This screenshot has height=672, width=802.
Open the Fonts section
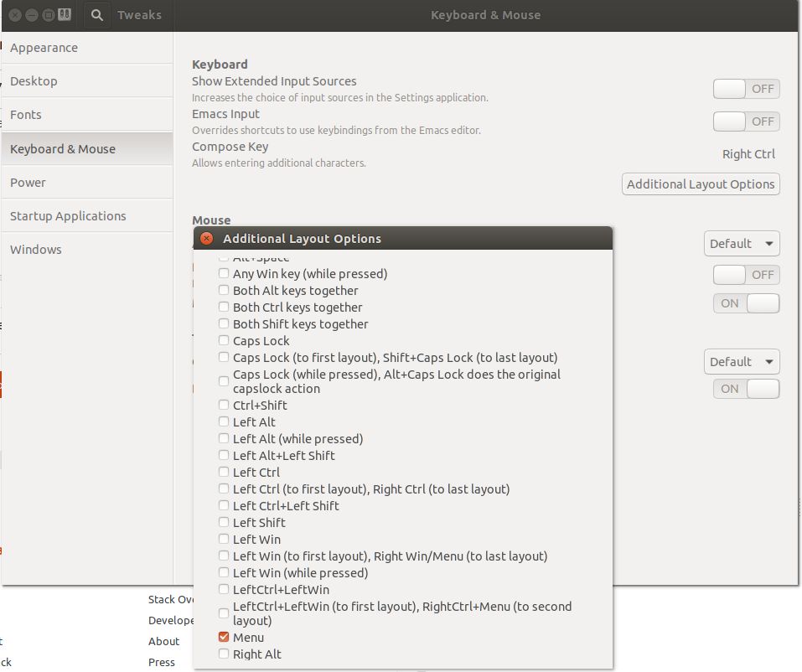pos(87,115)
